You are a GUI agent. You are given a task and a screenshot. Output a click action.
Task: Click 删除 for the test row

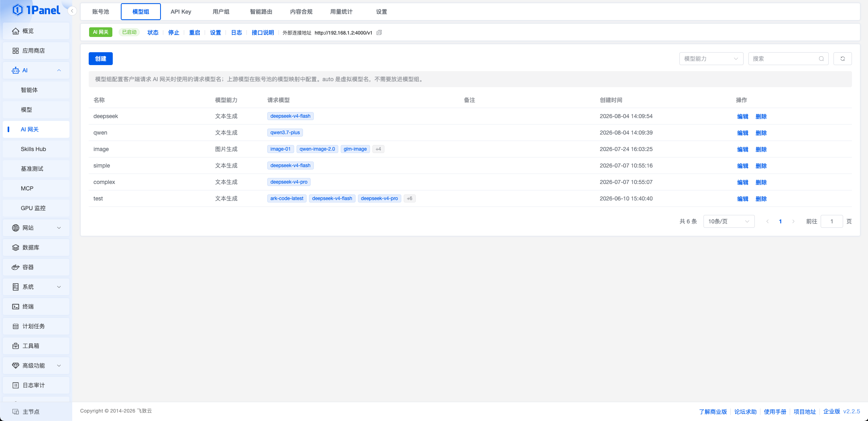pyautogui.click(x=761, y=199)
